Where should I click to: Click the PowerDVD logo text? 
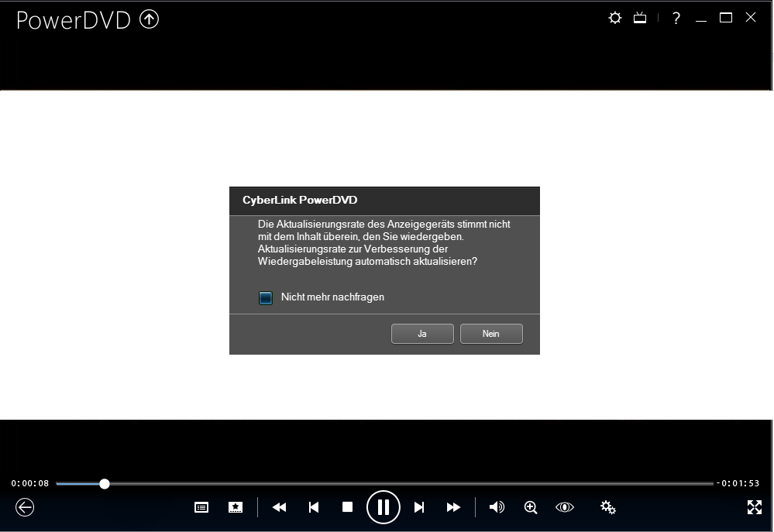click(74, 20)
